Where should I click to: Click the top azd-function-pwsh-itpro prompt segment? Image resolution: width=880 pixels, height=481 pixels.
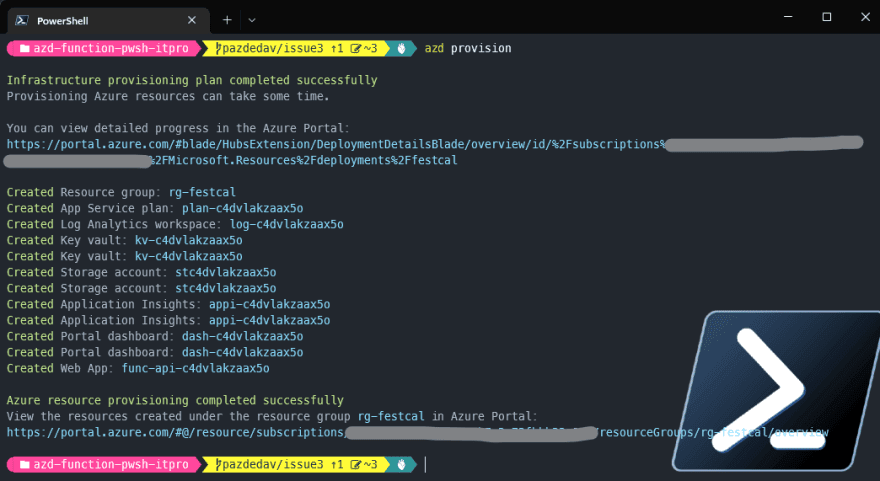[104, 48]
